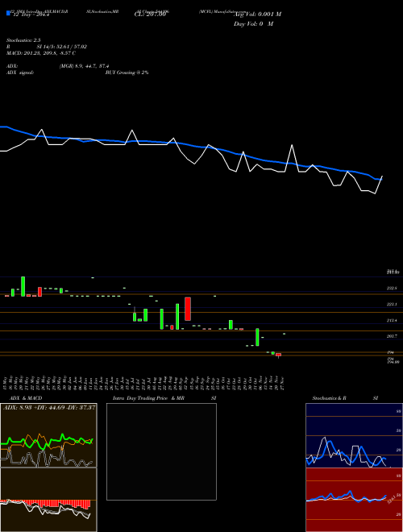Click the '213.4' price axis label
This screenshot has height=532, width=403.
point(392,320)
